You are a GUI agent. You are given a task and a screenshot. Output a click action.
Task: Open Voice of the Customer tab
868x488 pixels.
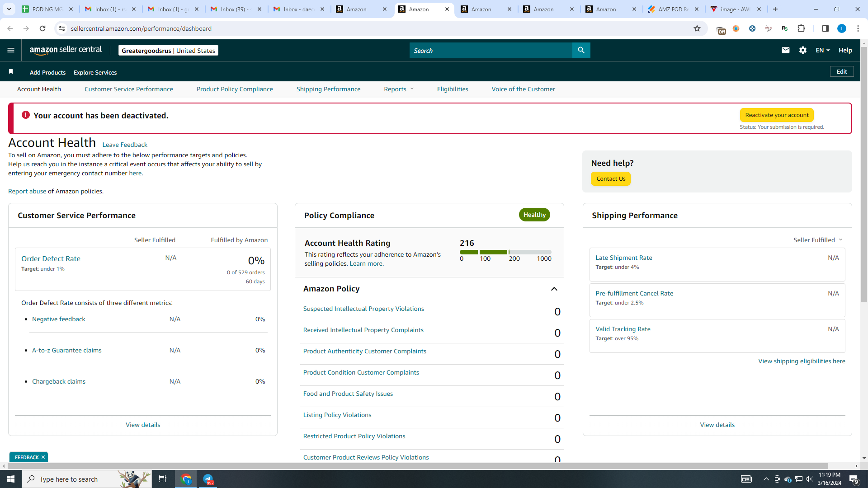[524, 89]
